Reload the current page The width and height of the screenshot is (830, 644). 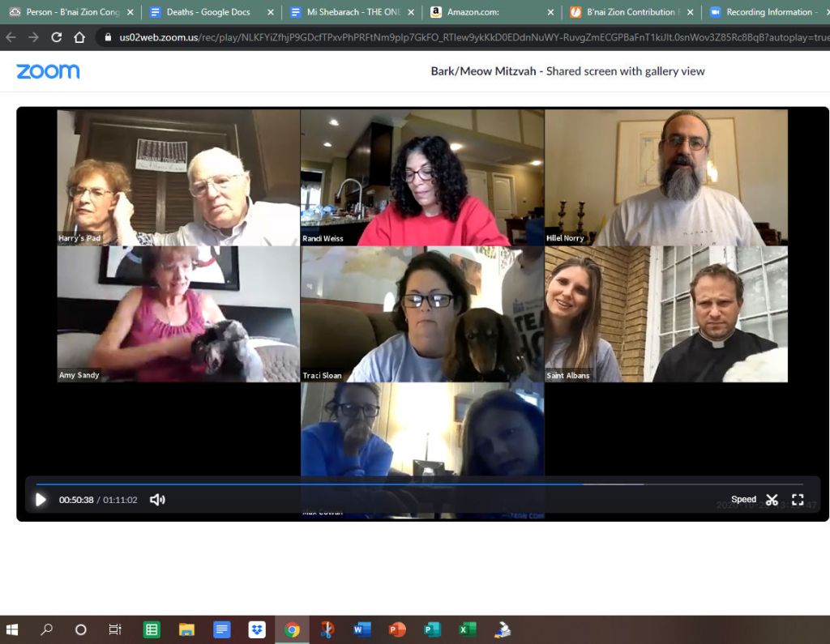[57, 37]
